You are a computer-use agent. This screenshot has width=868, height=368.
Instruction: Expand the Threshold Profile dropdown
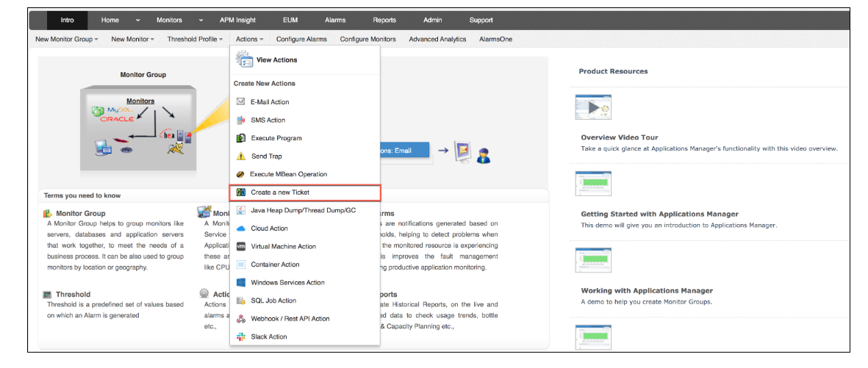point(195,39)
